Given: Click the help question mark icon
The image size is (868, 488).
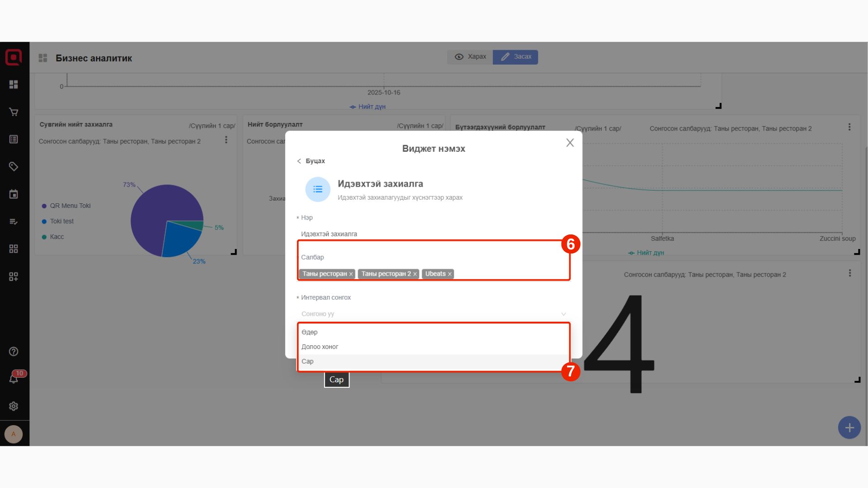Looking at the screenshot, I should pyautogui.click(x=14, y=352).
